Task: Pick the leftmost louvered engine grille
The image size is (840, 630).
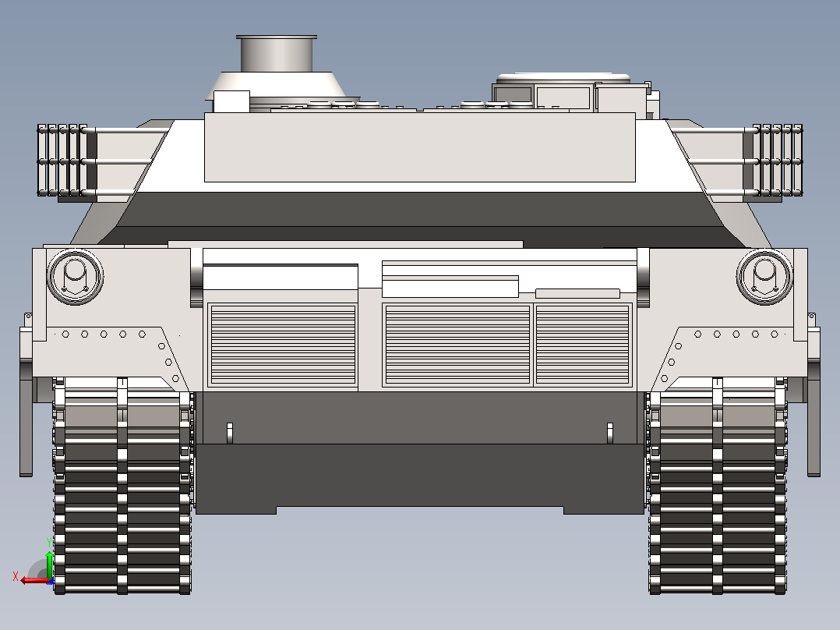Action: [x=283, y=345]
